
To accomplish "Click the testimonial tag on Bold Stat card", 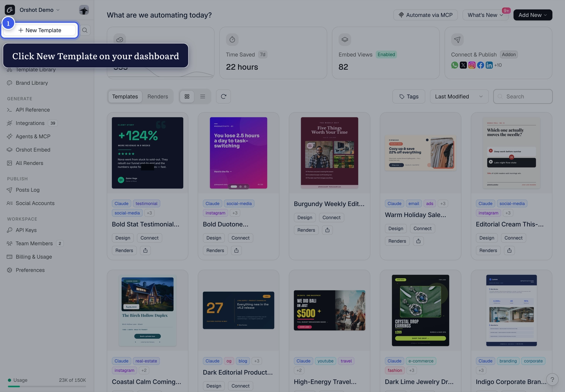I will [147, 204].
